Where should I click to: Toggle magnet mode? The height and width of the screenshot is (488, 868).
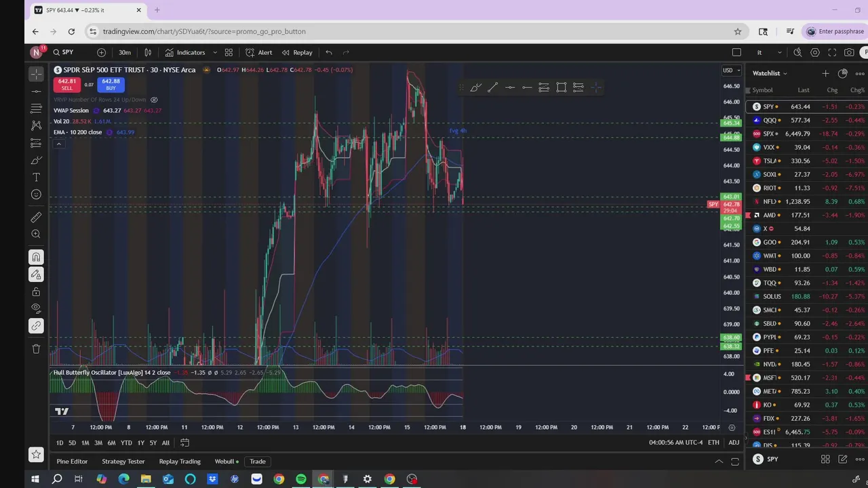(36, 257)
